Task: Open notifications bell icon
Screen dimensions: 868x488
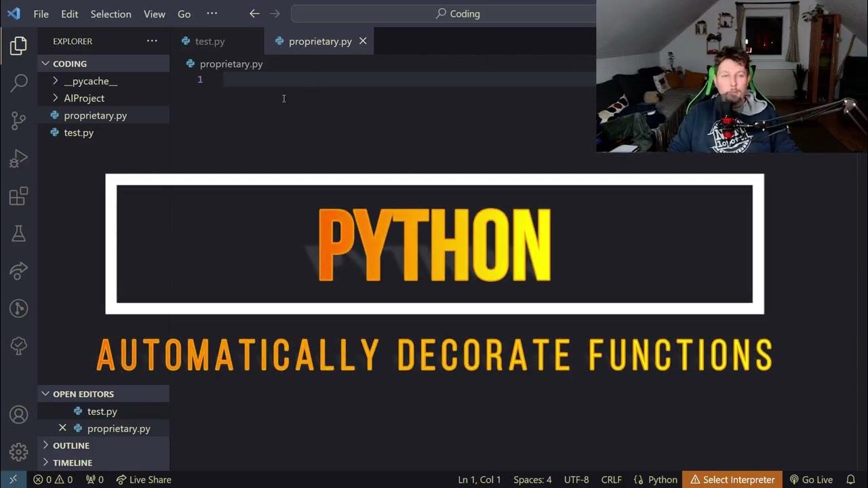Action: click(850, 479)
